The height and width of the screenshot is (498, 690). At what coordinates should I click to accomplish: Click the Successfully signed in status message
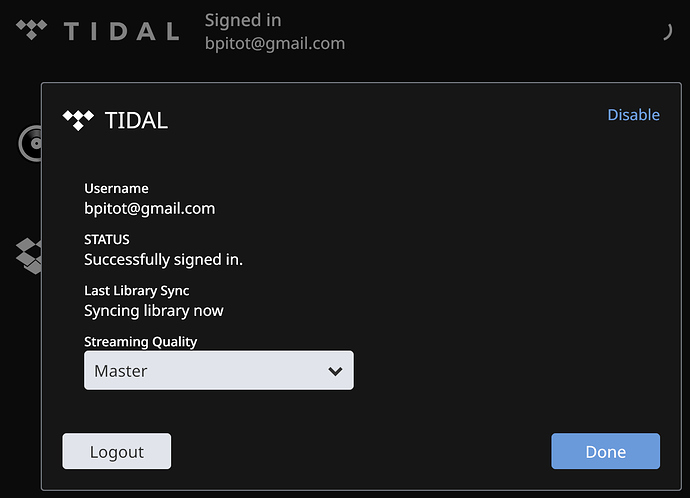pos(163,260)
